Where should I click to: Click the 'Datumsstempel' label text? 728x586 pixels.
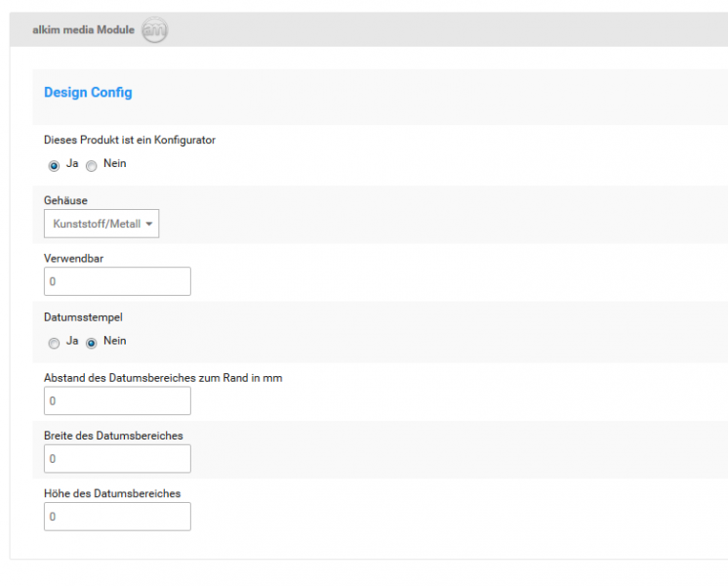[84, 317]
